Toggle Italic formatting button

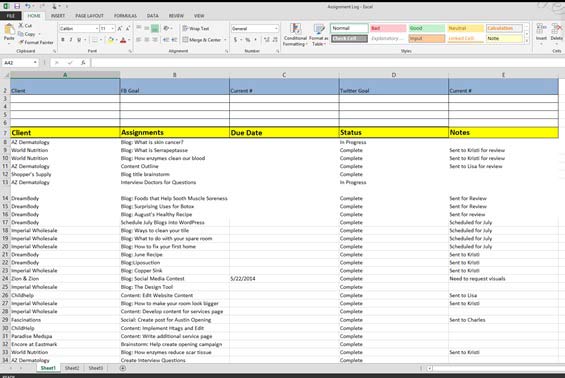71,40
